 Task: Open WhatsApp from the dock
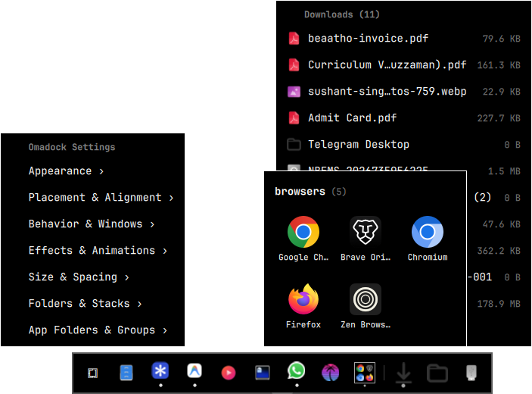click(296, 371)
